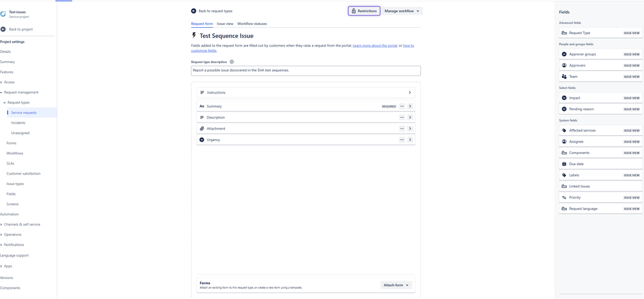
Task: Expand the Instructions row chevron
Action: [409, 93]
